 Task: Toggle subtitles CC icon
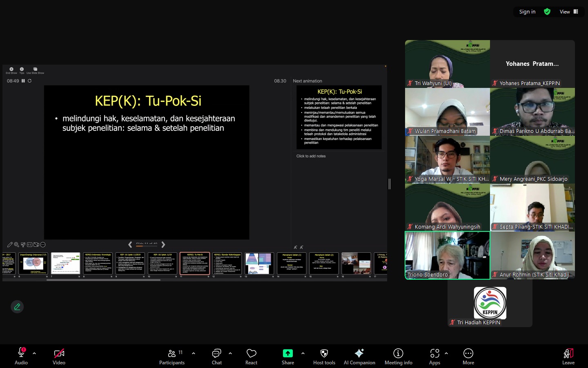pos(30,245)
